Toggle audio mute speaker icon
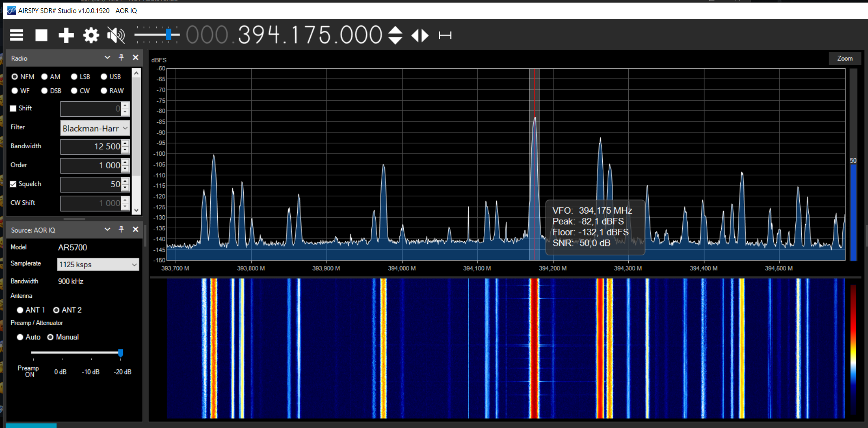Viewport: 868px width, 428px height. [x=116, y=35]
